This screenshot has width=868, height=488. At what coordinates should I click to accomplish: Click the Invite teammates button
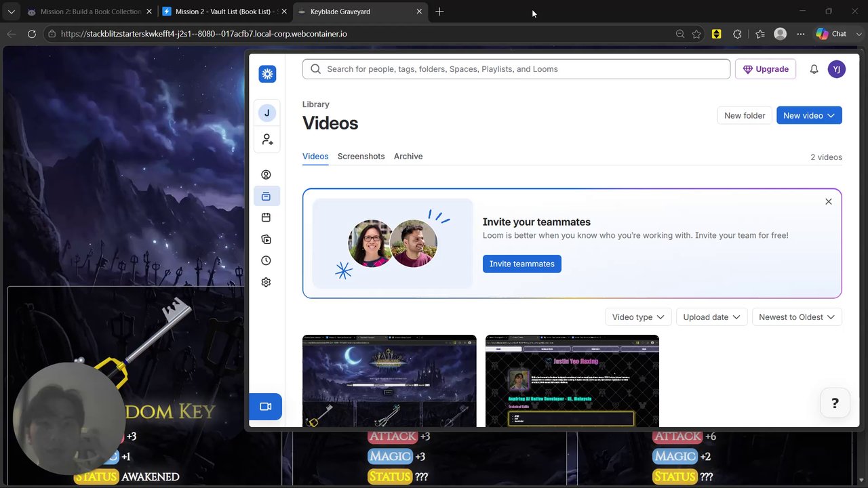pos(522,264)
